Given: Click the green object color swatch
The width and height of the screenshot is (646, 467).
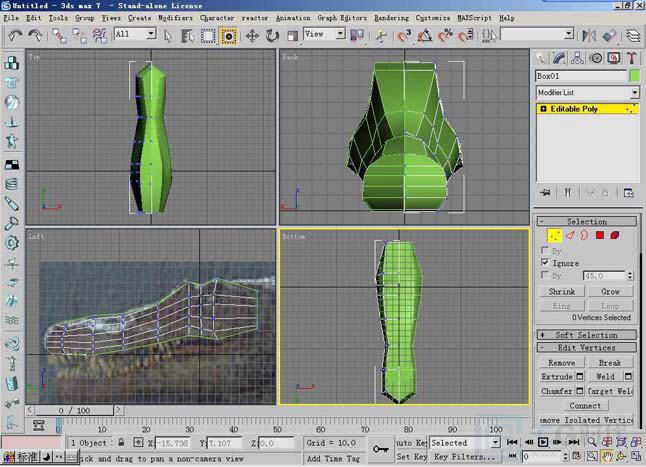Looking at the screenshot, I should (635, 76).
